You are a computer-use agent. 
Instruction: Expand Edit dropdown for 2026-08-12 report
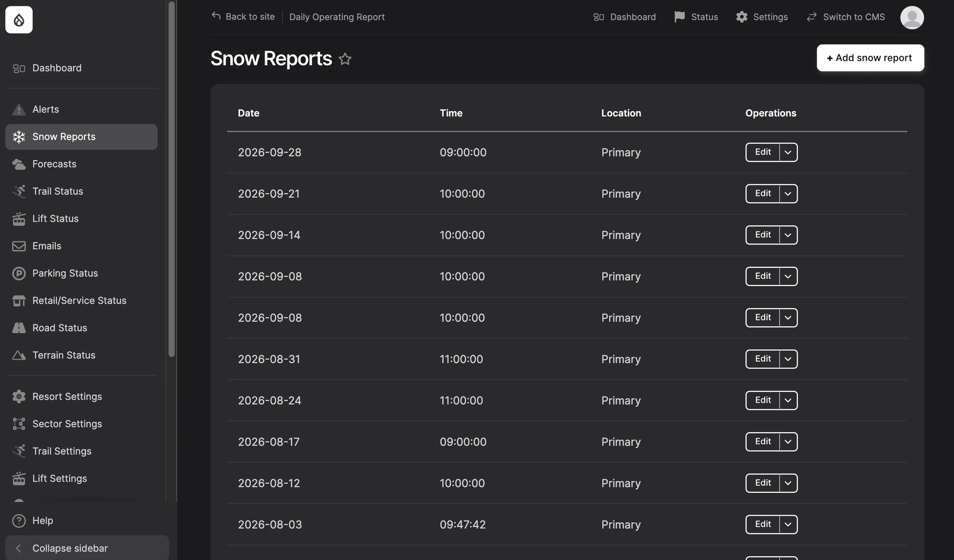click(788, 483)
